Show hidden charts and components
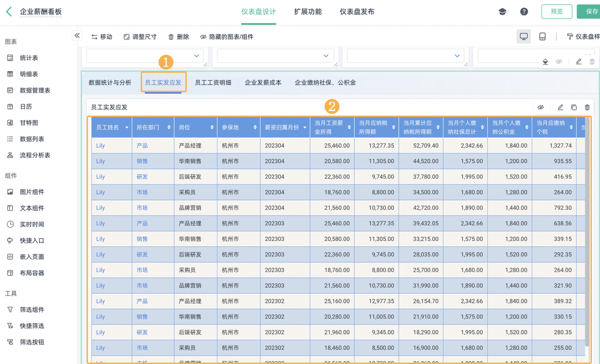Screen dimensions: 600x364 [x=226, y=37]
